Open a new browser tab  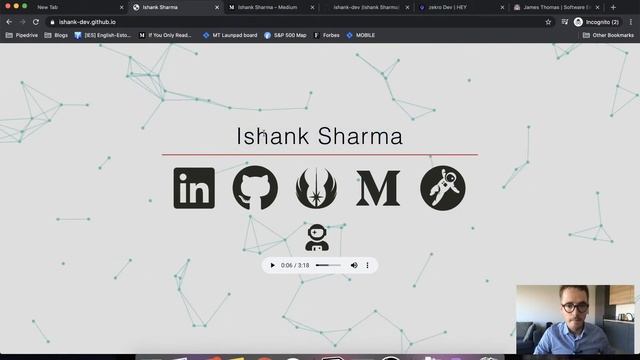[613, 7]
